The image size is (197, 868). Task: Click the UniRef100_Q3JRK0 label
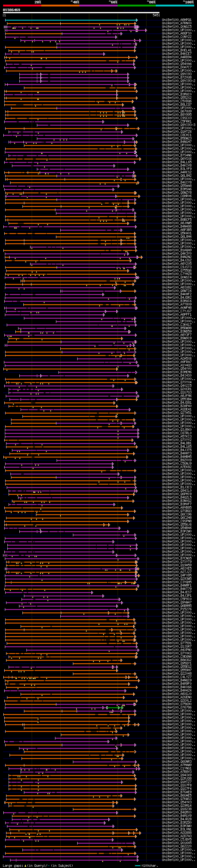pos(177,430)
